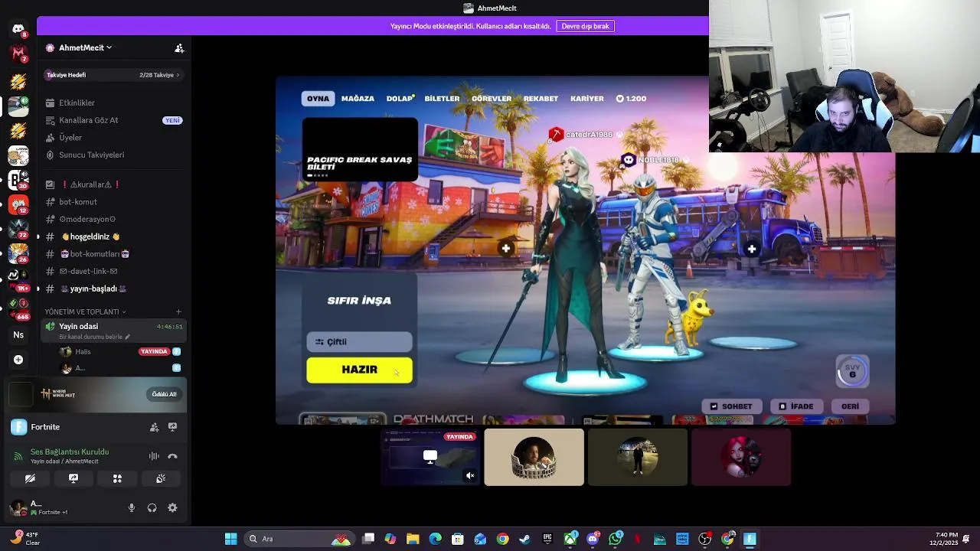The image size is (980, 551).
Task: Open the hoşgeldiniz channel
Action: pos(113,236)
